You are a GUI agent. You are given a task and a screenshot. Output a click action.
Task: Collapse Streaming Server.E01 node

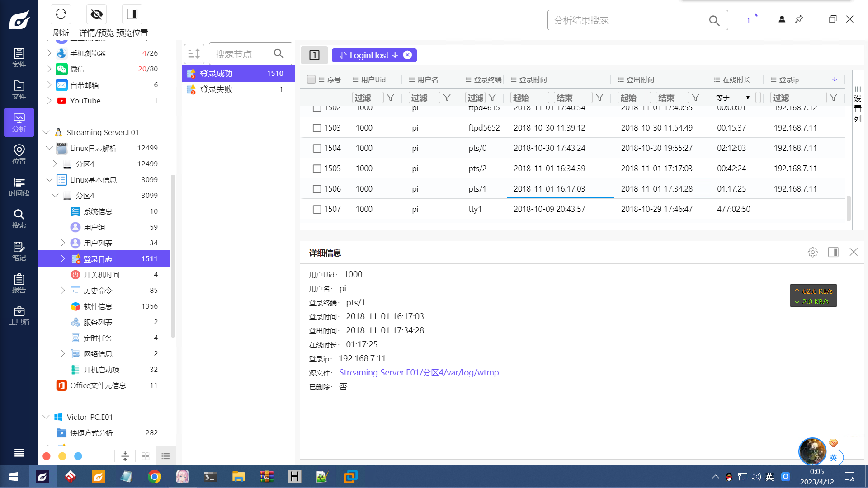point(46,132)
